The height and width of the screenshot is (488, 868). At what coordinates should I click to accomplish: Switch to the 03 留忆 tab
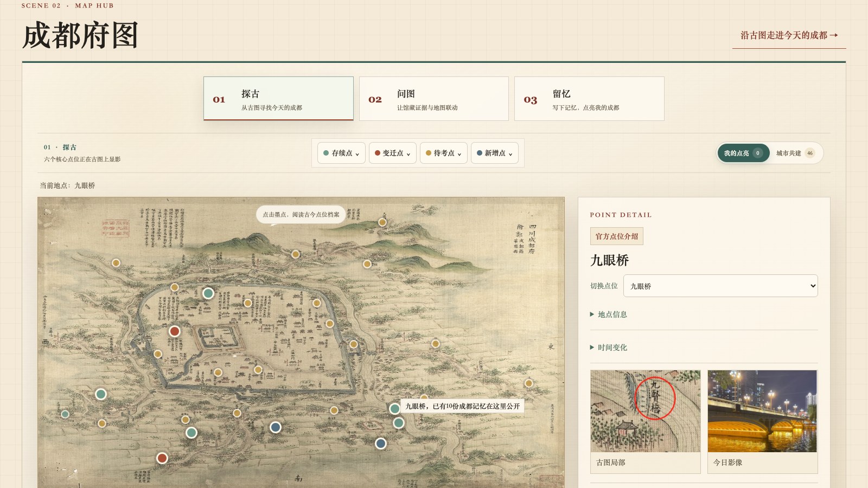coord(589,99)
